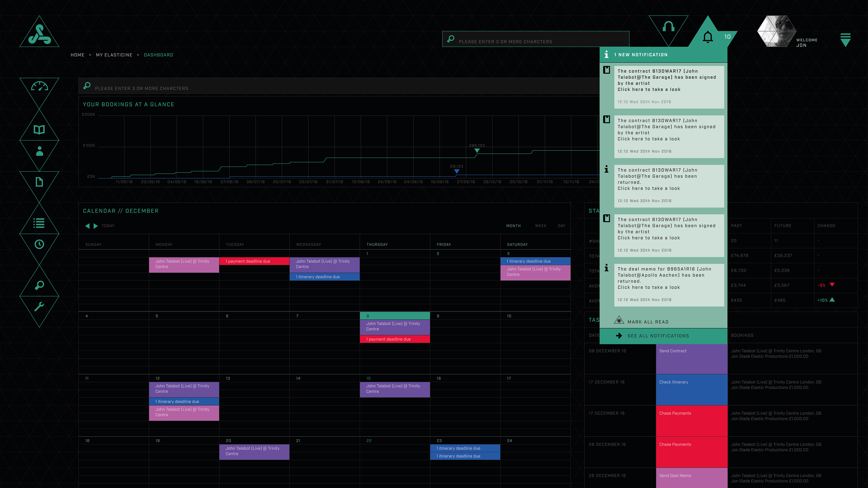The image size is (868, 488).
Task: Click My Elasticine breadcrumb link
Action: 114,55
